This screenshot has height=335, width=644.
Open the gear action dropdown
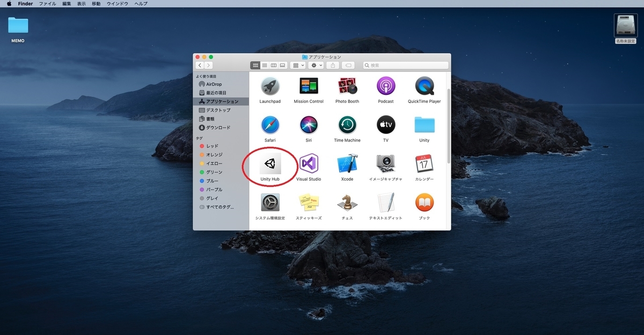click(x=316, y=65)
